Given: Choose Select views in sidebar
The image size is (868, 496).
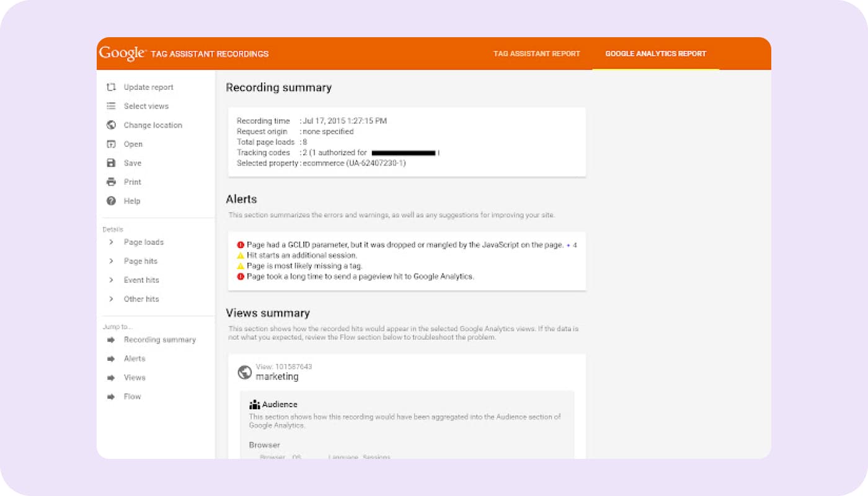Looking at the screenshot, I should click(146, 106).
